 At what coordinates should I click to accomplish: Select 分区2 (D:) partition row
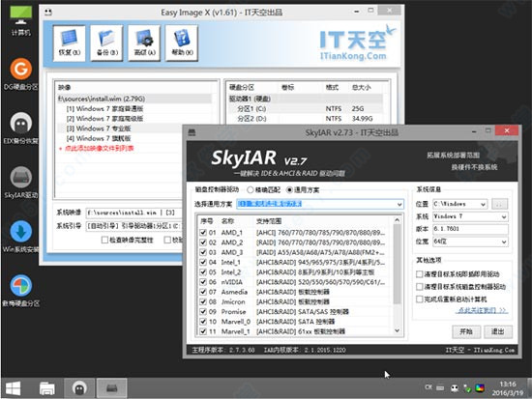point(306,119)
